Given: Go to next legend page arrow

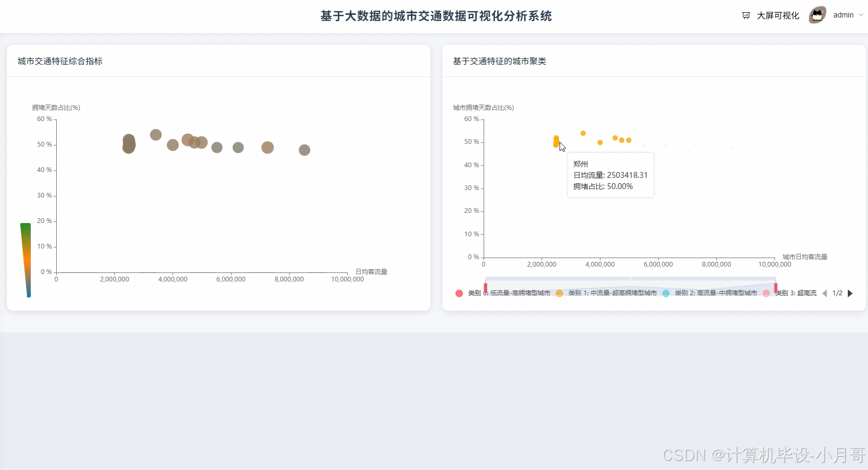Looking at the screenshot, I should [850, 293].
